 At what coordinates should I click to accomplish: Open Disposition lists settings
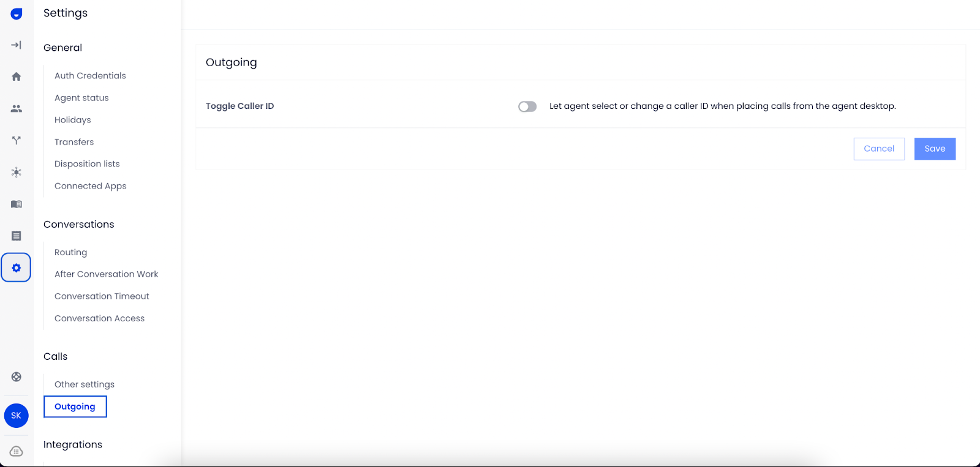pos(87,164)
